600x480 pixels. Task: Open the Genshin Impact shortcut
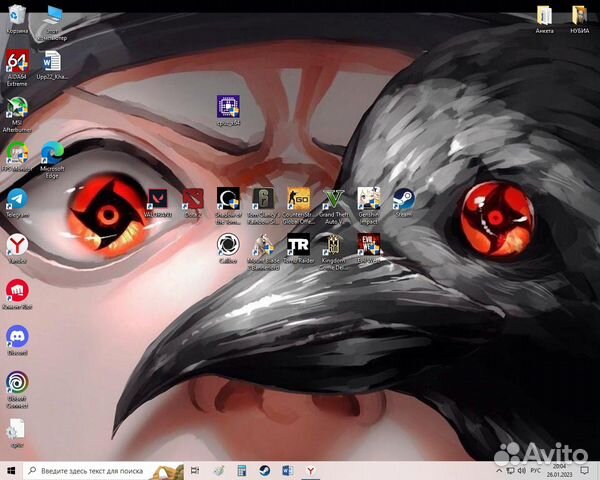point(368,198)
